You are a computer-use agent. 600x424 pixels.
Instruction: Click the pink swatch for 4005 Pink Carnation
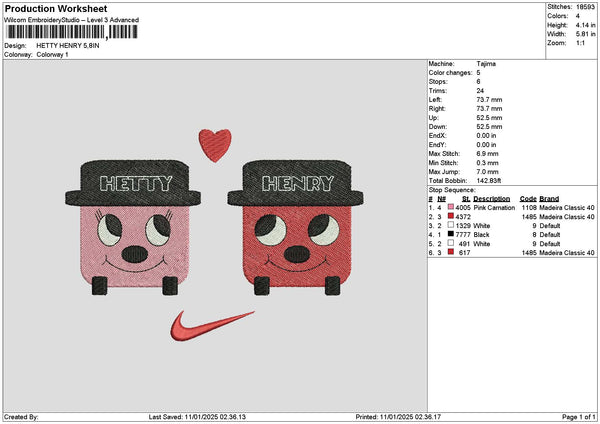coord(451,207)
